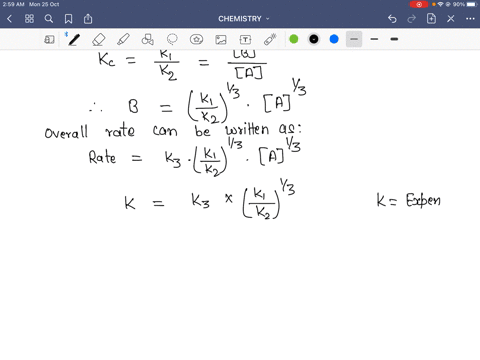Select the Text box tool

(245, 40)
